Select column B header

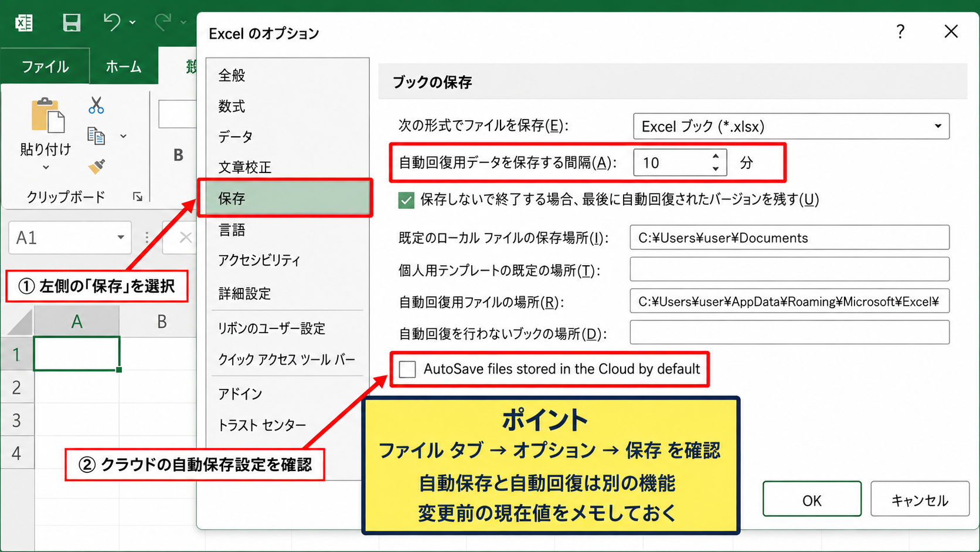[162, 321]
